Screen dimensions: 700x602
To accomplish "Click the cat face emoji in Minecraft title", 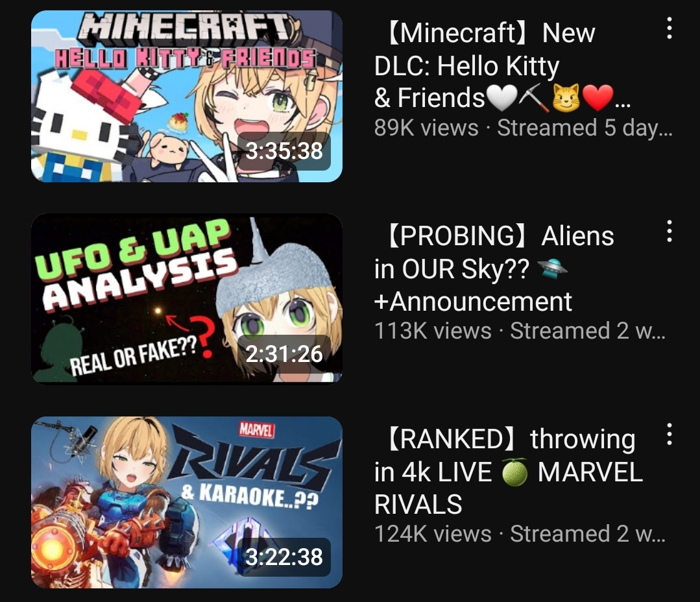I will pyautogui.click(x=566, y=98).
